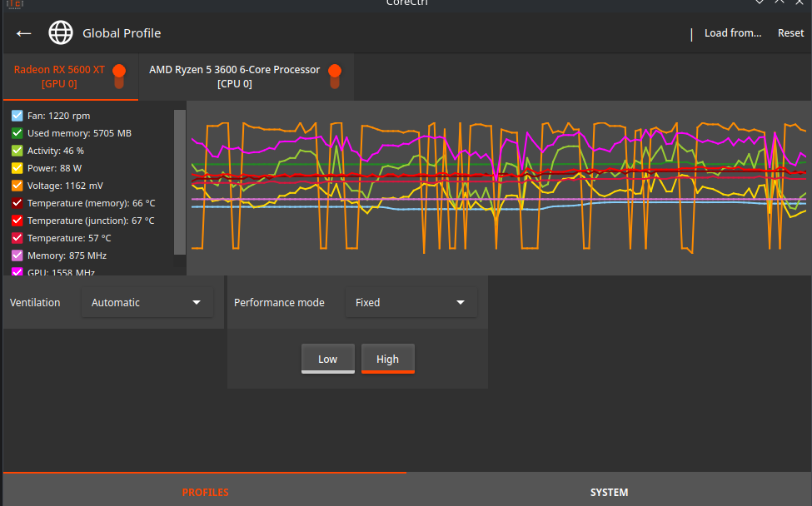Switch to the SYSTEM tab
The image size is (812, 506).
pos(609,492)
